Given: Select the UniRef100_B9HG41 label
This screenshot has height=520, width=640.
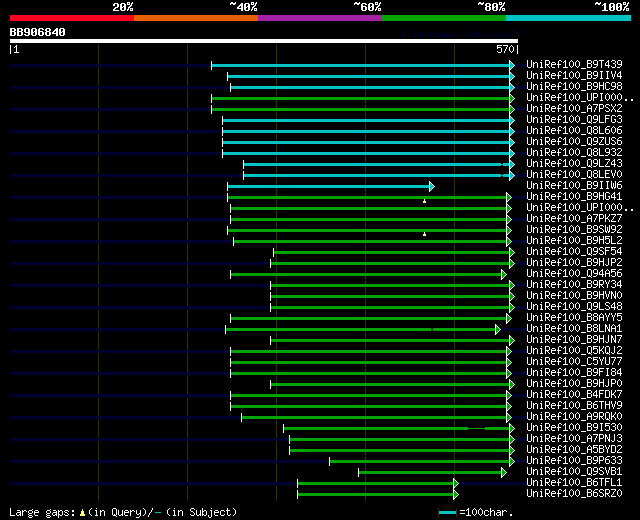Looking at the screenshot, I should click(574, 197).
